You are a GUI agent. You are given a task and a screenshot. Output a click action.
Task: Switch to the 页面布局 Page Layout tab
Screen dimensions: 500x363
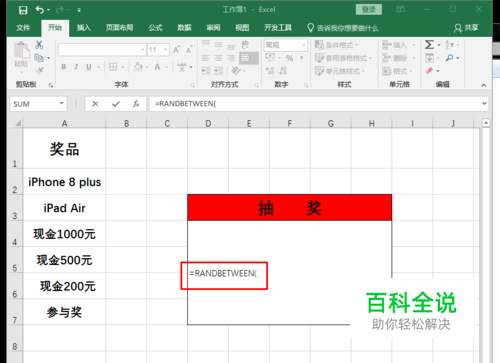tap(120, 28)
